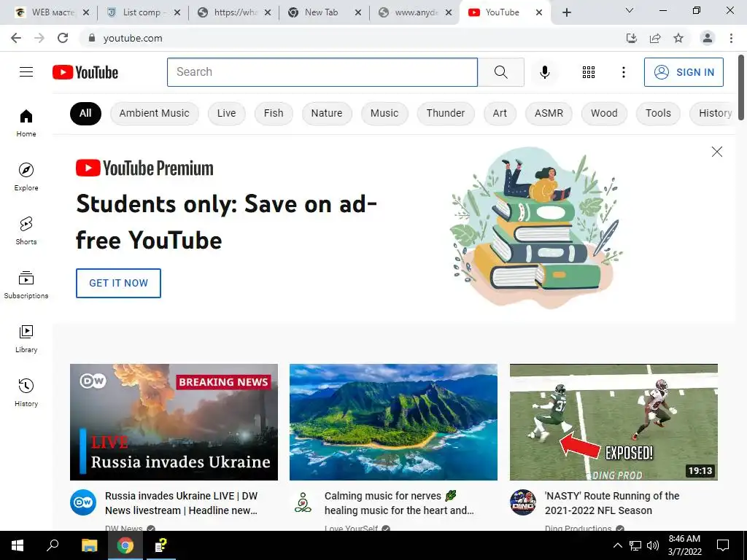Select the Music filter chip

384,113
